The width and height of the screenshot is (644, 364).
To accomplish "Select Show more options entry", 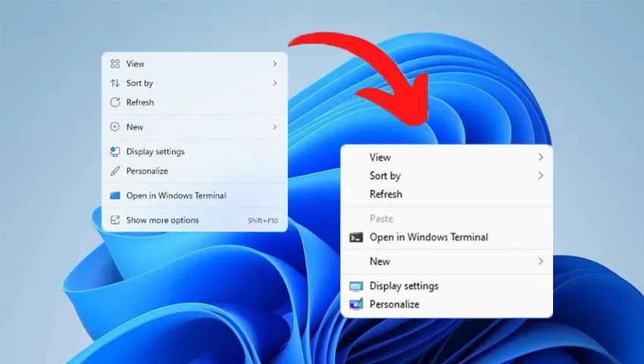I will click(195, 220).
